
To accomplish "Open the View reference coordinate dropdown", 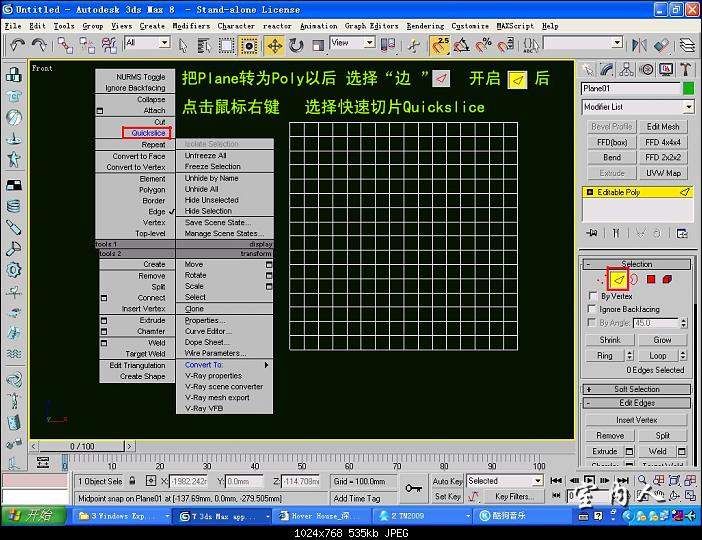I will pos(352,43).
